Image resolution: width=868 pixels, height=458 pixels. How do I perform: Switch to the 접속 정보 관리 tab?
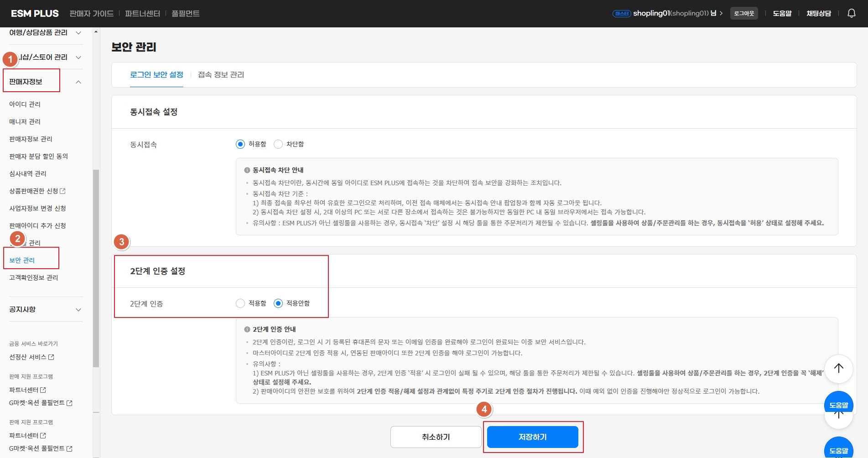(221, 75)
